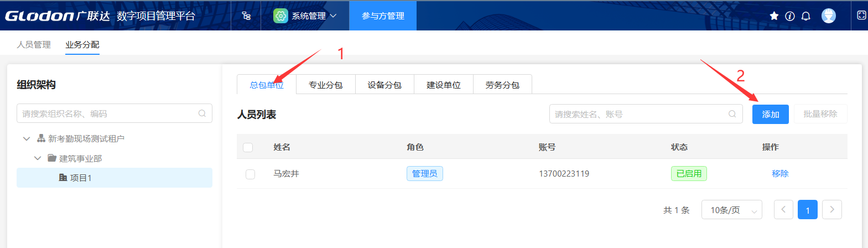Screen dimensions: 868x248
Task: Click the 操作 column header
Action: (x=771, y=147)
